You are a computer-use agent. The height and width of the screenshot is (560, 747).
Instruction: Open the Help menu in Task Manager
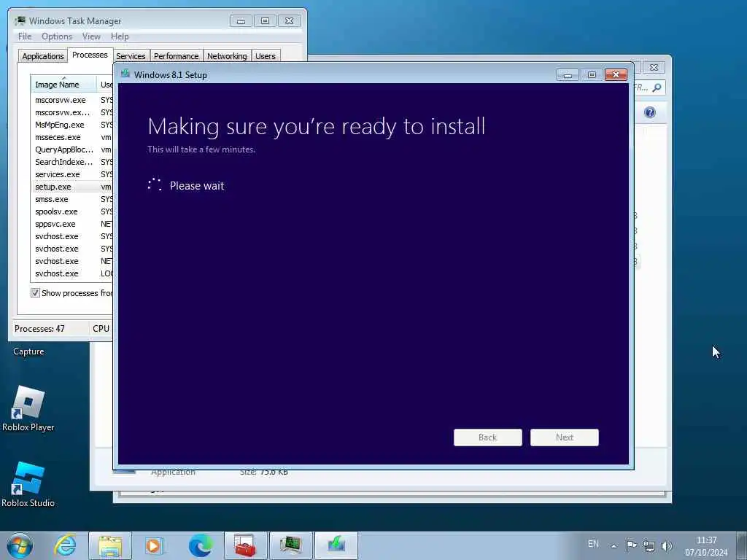tap(120, 36)
